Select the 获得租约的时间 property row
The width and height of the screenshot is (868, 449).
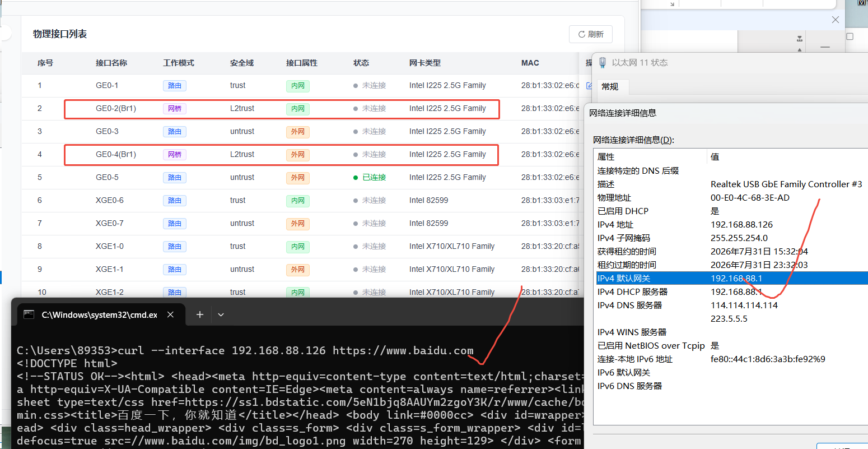pos(731,252)
